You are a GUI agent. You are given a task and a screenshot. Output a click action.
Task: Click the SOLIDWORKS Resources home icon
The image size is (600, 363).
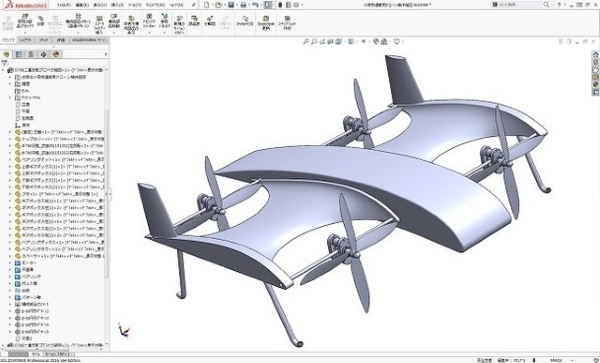[x=595, y=54]
